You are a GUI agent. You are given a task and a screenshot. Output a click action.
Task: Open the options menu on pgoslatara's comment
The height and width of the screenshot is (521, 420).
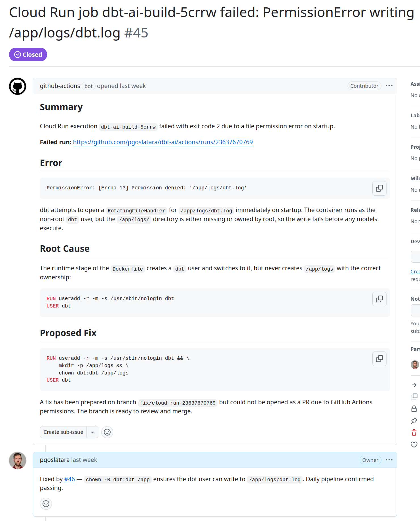click(389, 460)
